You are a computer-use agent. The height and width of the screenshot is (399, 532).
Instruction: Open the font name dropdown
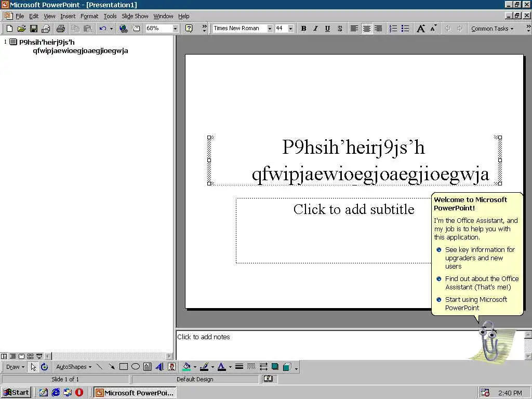pos(270,29)
